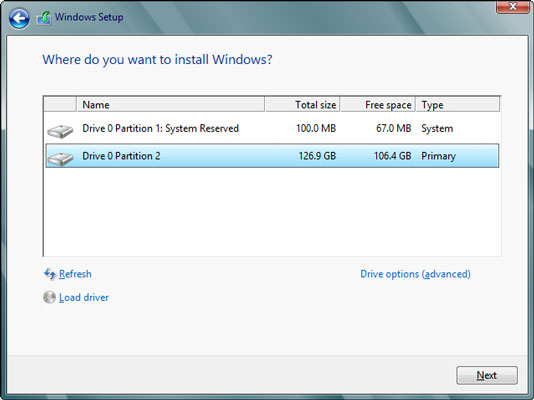Sort by the Name column header

170,105
